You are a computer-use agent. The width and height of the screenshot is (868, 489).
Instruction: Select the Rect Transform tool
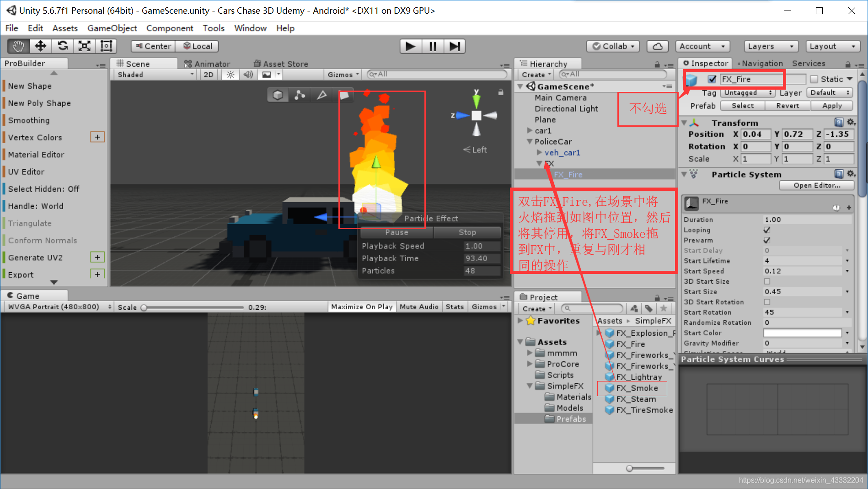106,46
